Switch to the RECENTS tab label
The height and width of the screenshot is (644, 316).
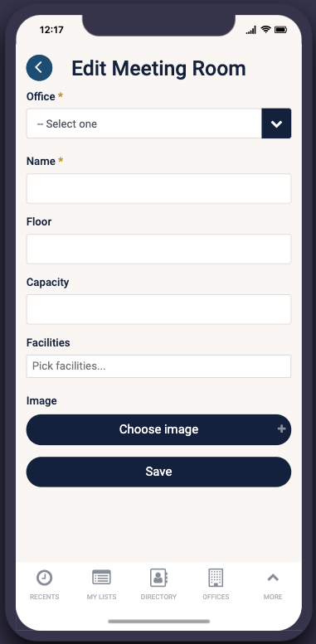coord(45,597)
